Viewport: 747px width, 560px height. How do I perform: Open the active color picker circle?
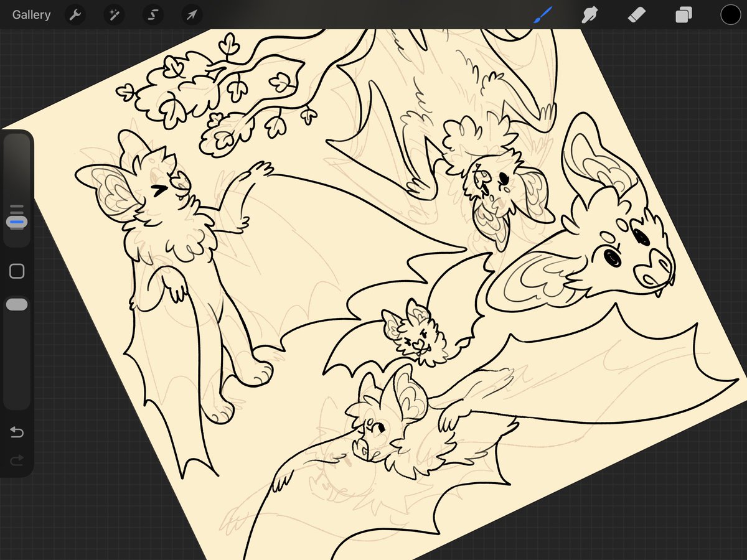coord(731,15)
